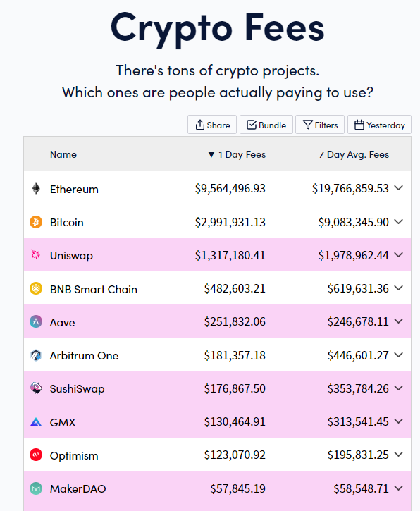Sort by 1 Day Fees column

click(237, 154)
